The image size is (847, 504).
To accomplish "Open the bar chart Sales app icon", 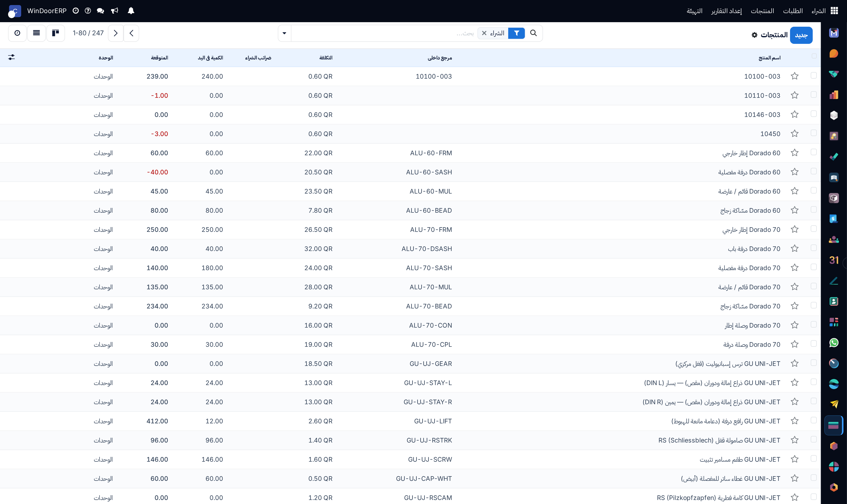I will 834,95.
